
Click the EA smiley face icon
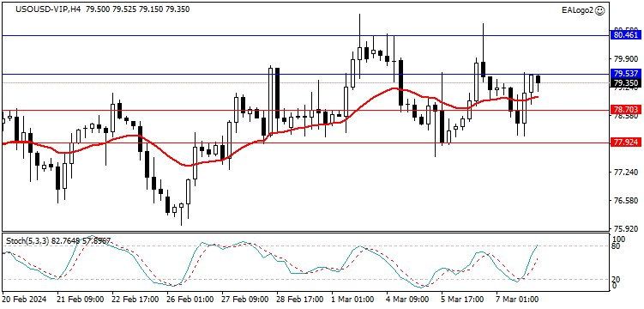600,10
